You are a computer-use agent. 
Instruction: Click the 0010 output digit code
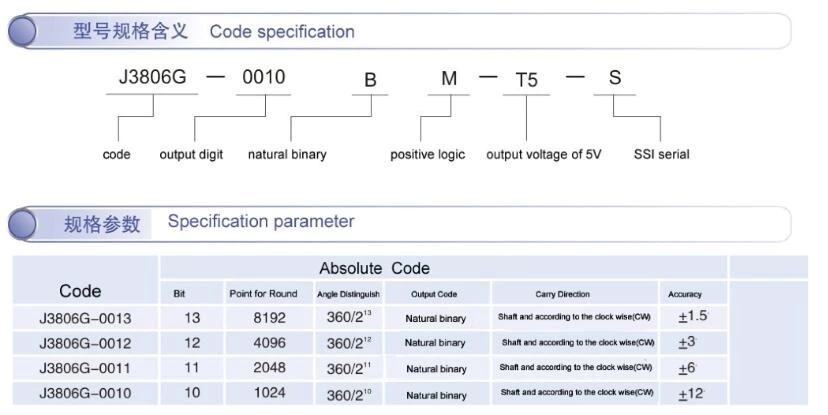[264, 77]
